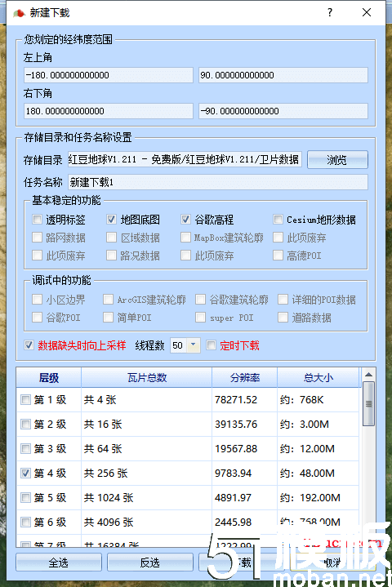Image resolution: width=392 pixels, height=587 pixels.
Task: Click the 浏览 browse button
Action: (337, 160)
